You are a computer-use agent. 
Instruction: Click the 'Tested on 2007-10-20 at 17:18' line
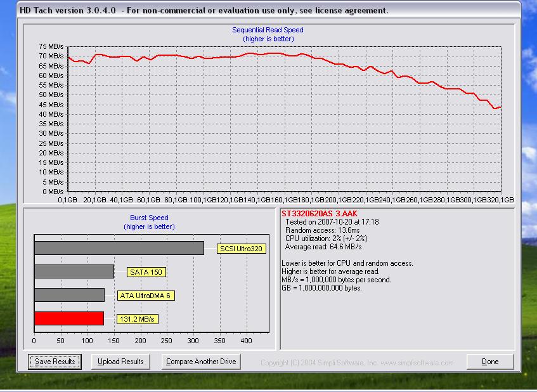(x=332, y=222)
